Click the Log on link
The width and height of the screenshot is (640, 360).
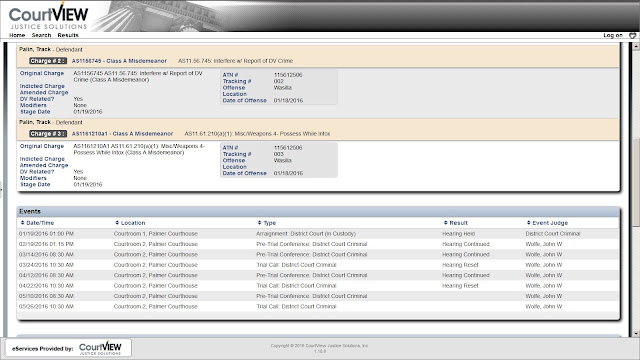(613, 35)
